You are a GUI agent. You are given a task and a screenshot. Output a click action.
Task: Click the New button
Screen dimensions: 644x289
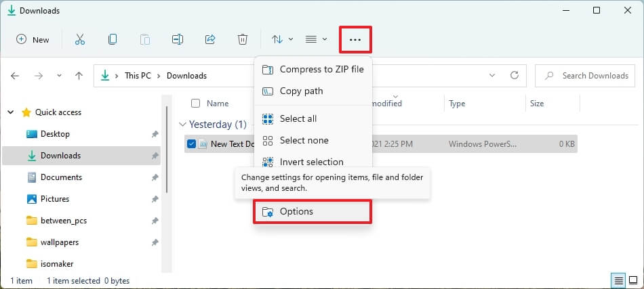click(x=33, y=39)
